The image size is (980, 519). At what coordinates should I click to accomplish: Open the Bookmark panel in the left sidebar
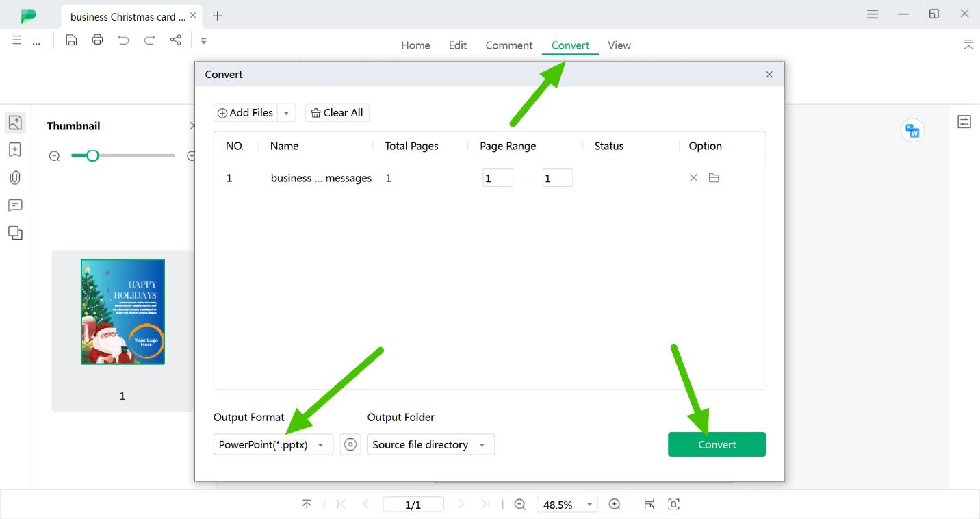pos(15,150)
